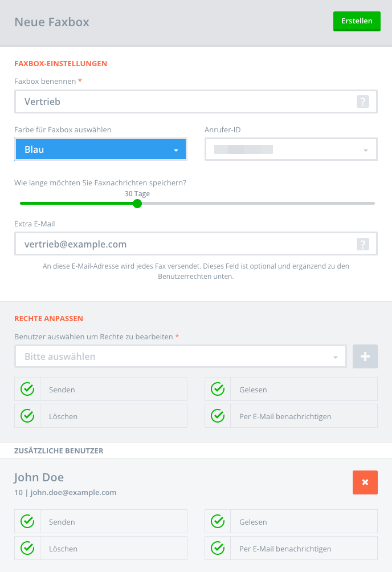This screenshot has width=392, height=572.
Task: Toggle default Löschen permission checkmark
Action: coord(27,416)
